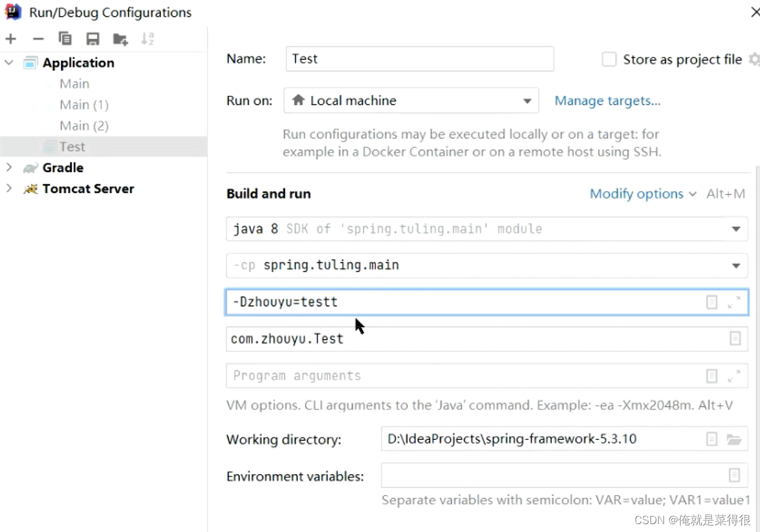
Task: Create new folder for configurations
Action: point(120,39)
